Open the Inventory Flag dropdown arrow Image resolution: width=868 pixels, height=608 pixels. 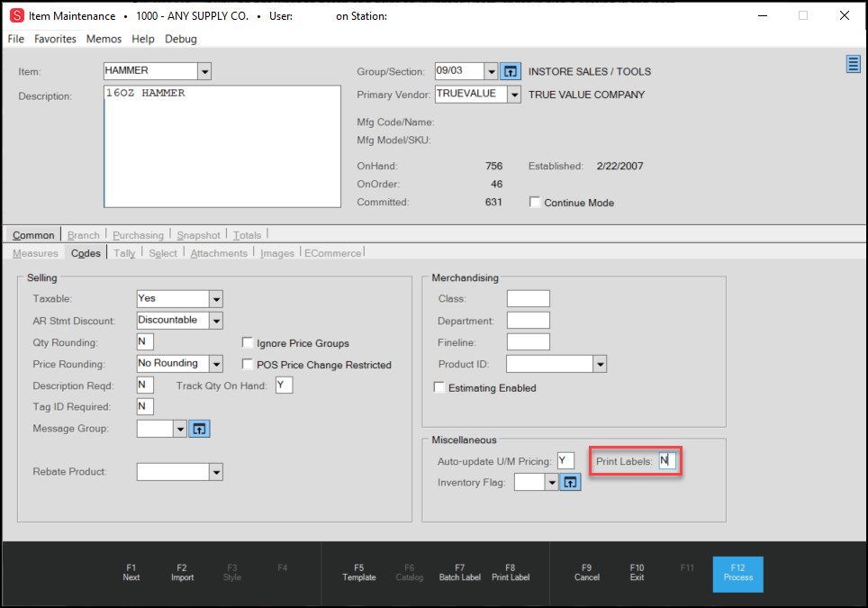point(551,482)
